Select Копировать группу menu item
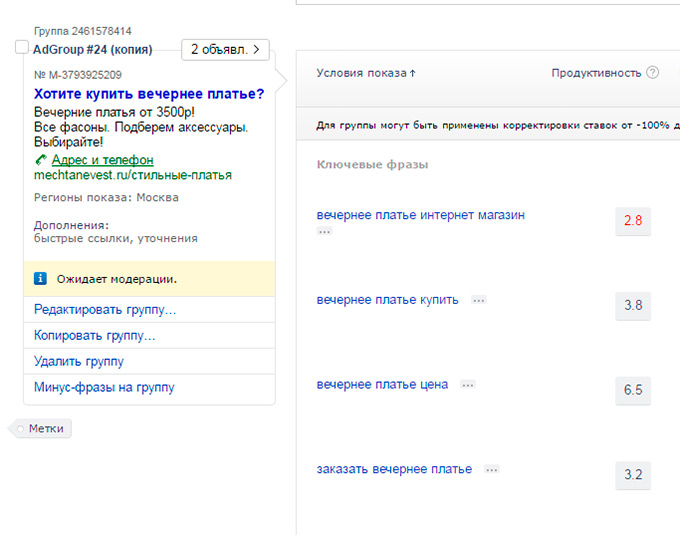 click(95, 336)
